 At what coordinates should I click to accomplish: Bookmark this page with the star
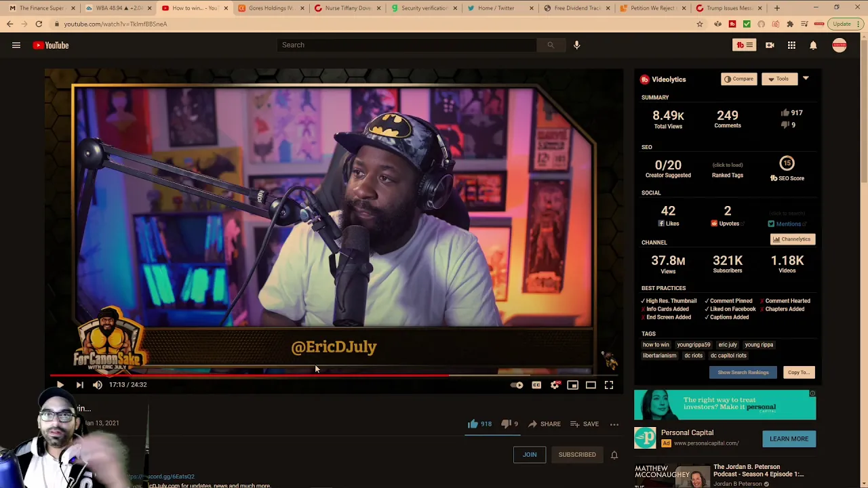pyautogui.click(x=700, y=24)
